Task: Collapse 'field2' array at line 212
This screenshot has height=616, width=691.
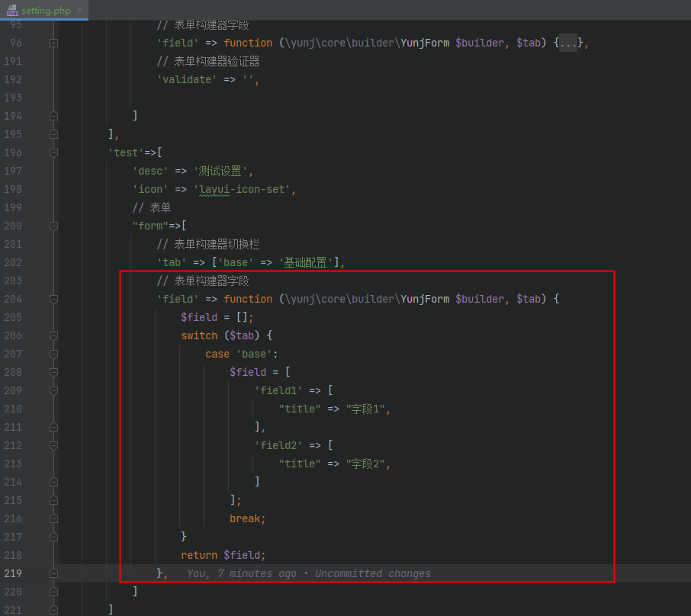Action: point(53,445)
